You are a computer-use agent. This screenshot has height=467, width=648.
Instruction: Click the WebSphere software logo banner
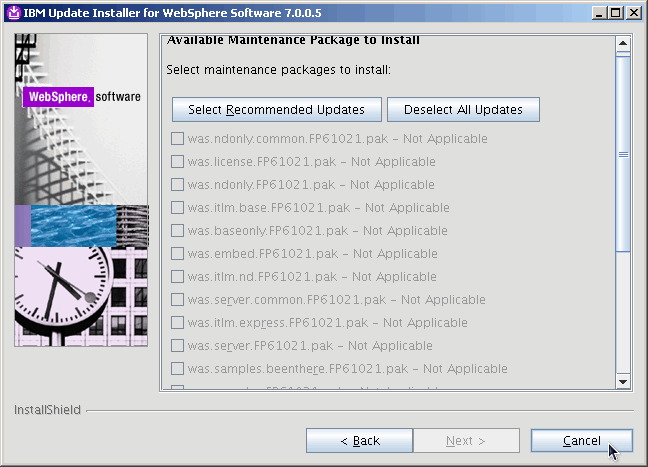[x=81, y=97]
